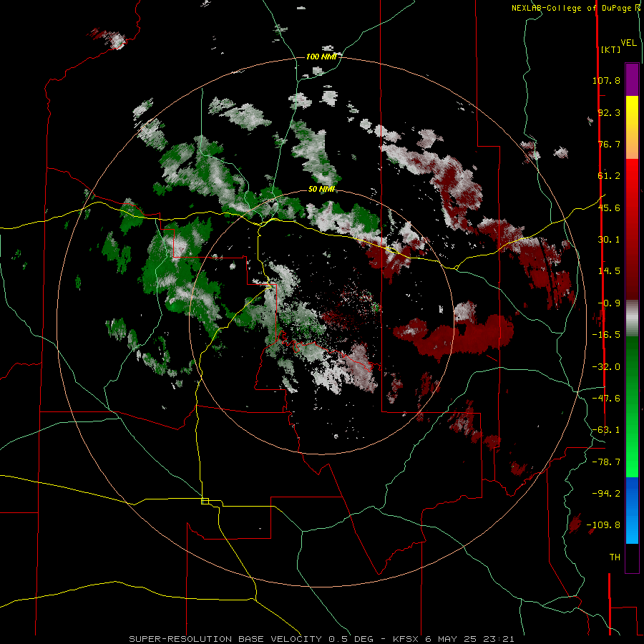Click the -47.6 value on velocity scale

click(x=606, y=399)
